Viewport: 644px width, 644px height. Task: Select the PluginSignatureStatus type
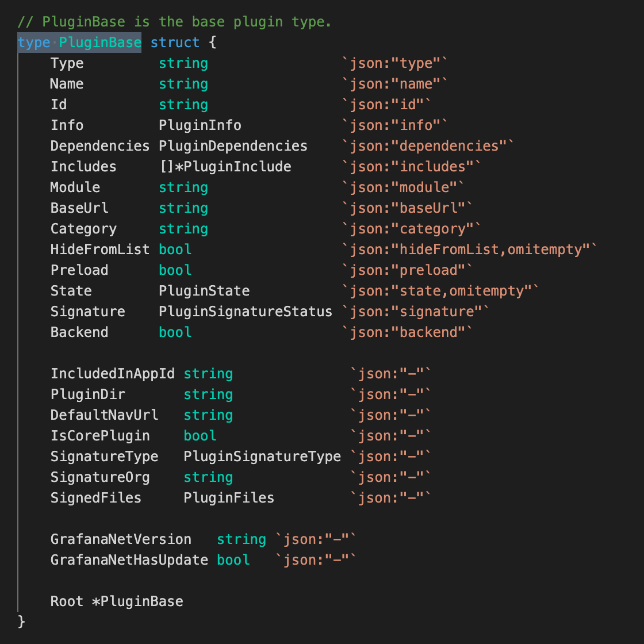pyautogui.click(x=245, y=312)
